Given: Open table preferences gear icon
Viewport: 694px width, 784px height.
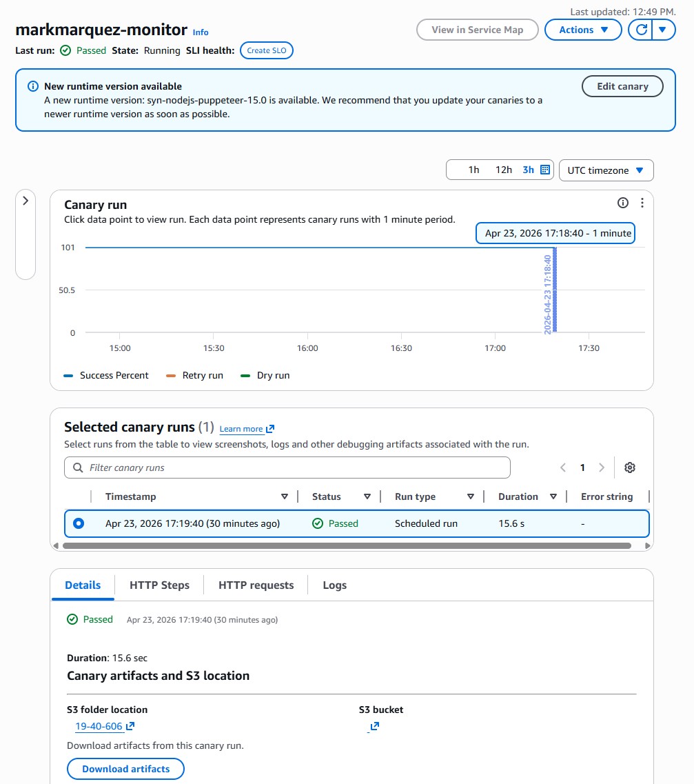Looking at the screenshot, I should click(x=629, y=468).
